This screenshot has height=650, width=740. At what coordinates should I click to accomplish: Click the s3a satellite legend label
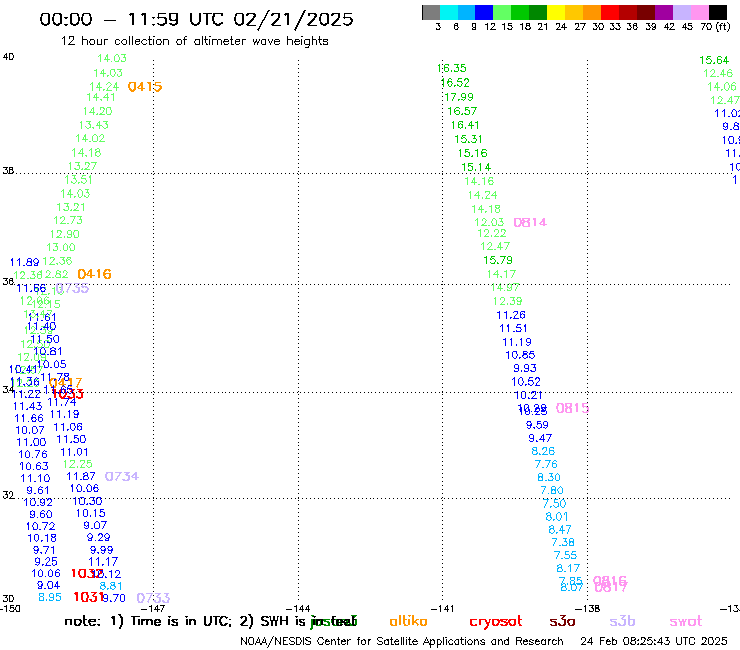coord(562,621)
